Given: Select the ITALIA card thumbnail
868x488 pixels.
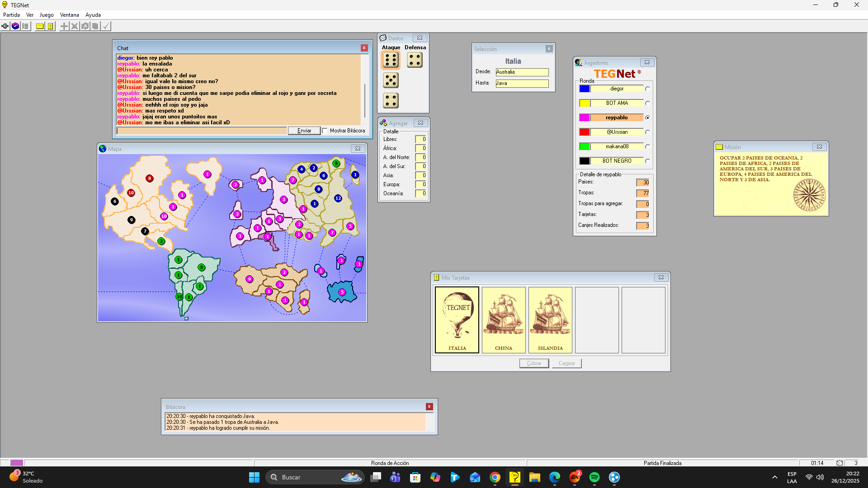Looking at the screenshot, I should [457, 320].
